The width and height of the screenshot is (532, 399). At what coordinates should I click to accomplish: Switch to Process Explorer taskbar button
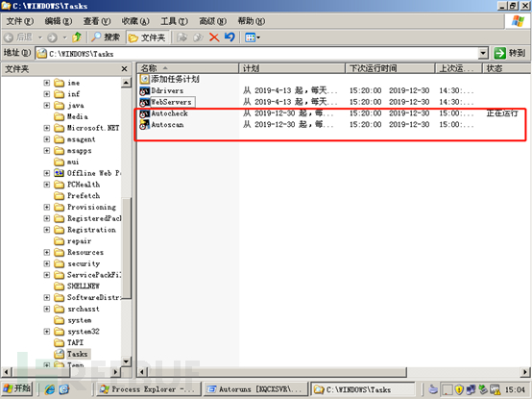pyautogui.click(x=149, y=389)
